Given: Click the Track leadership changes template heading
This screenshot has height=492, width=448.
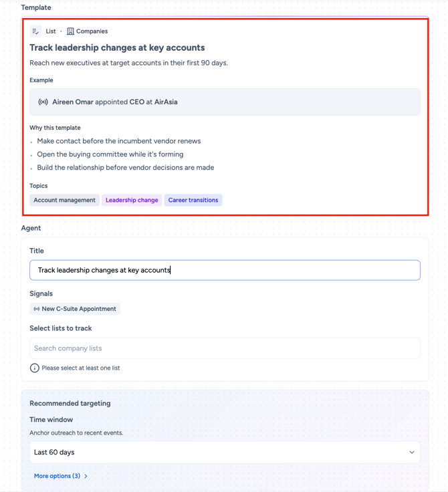Looking at the screenshot, I should click(117, 47).
